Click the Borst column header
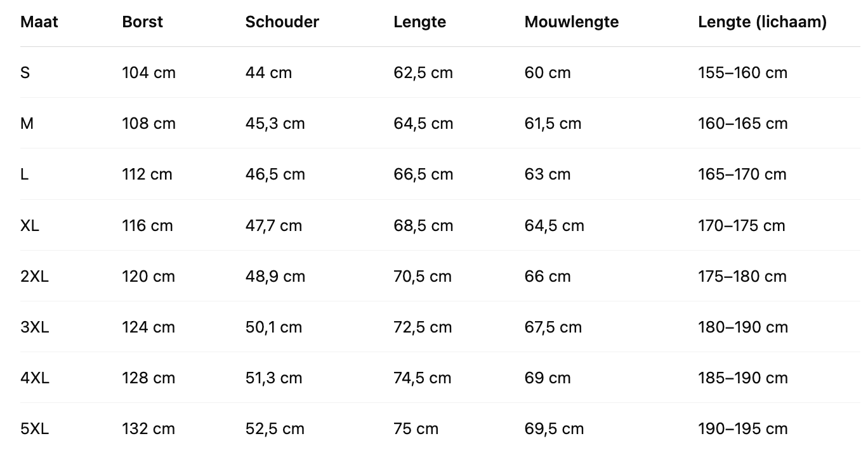 click(x=142, y=22)
